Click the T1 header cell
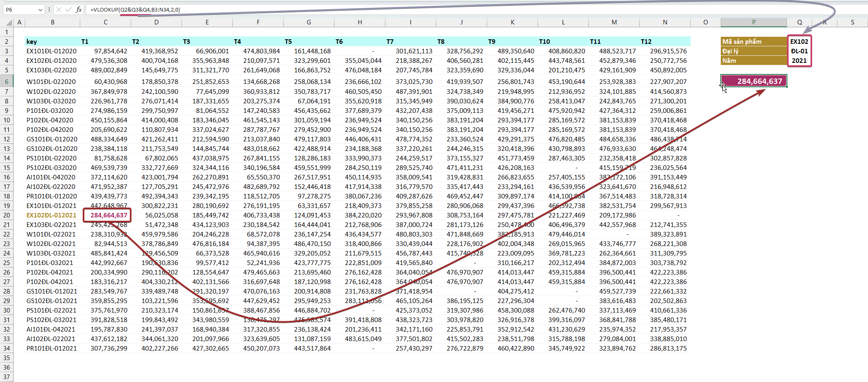Viewport: 868px width, 382px height. 105,41
